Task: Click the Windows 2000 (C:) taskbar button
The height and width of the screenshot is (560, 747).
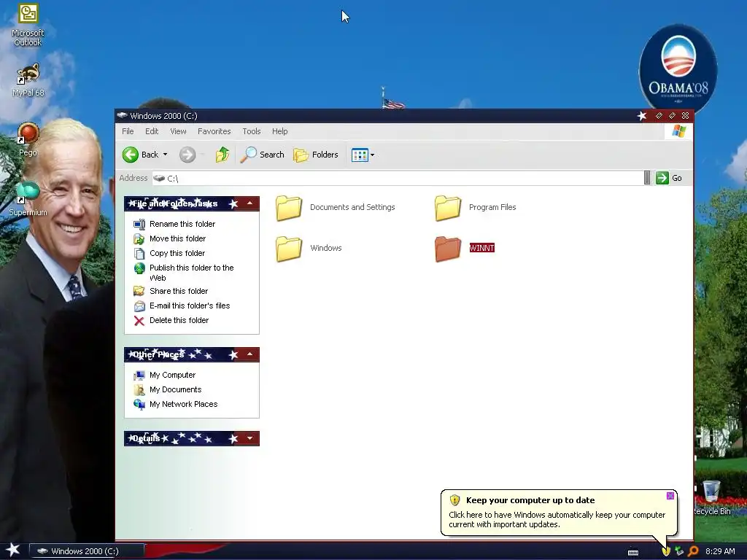Action: click(86, 551)
